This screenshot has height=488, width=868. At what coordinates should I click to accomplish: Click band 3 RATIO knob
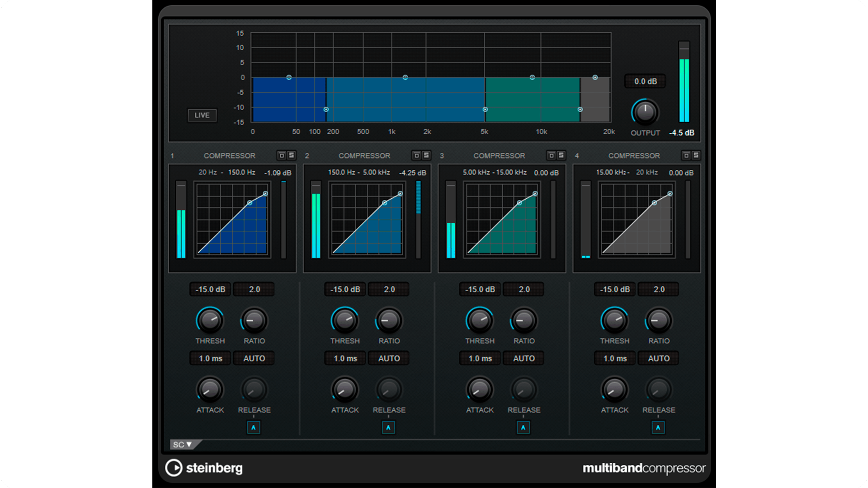click(x=524, y=320)
